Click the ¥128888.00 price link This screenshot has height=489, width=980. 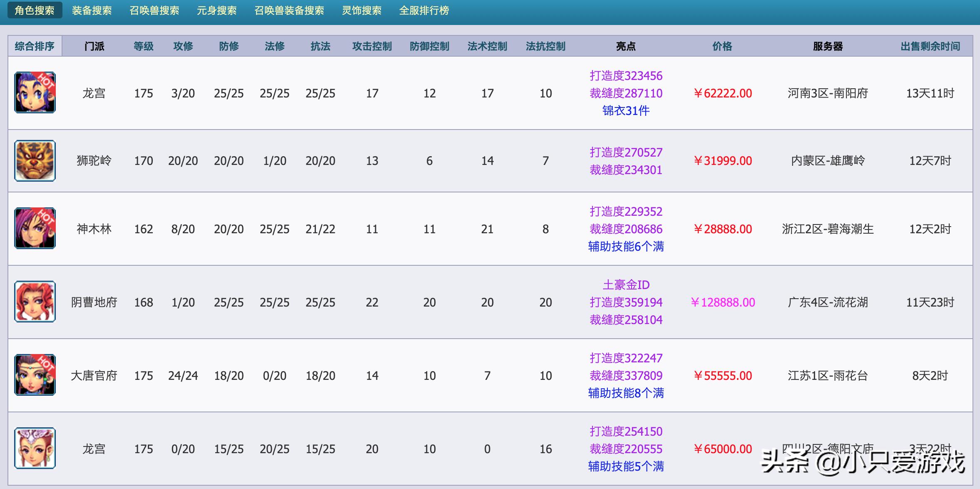[x=723, y=302]
